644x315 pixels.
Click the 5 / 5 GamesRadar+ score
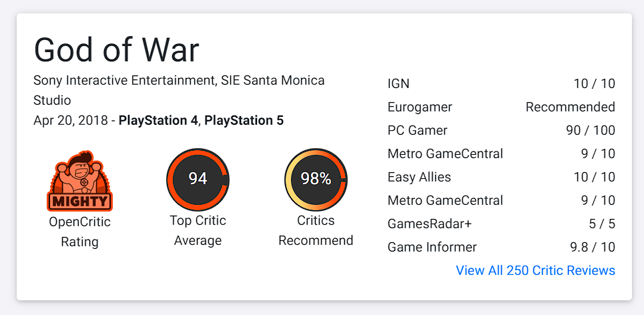601,224
